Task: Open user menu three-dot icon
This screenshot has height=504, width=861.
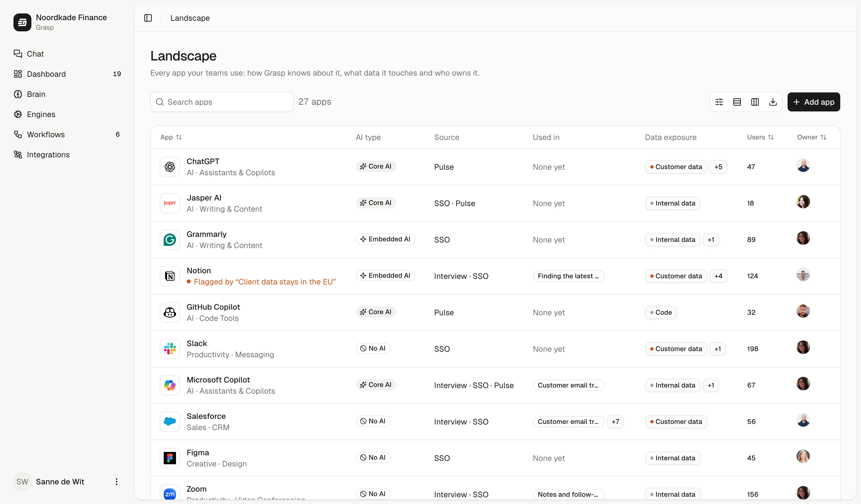Action: click(117, 482)
